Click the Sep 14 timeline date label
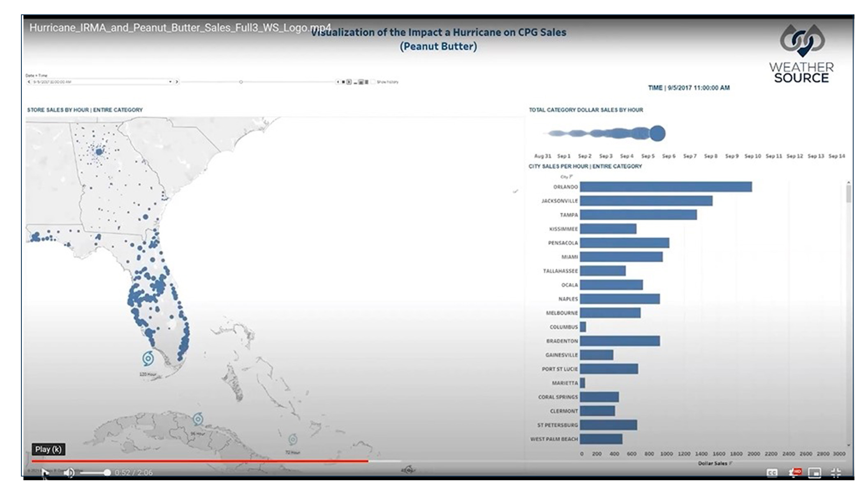Viewport: 868px width, 493px height. click(x=837, y=156)
